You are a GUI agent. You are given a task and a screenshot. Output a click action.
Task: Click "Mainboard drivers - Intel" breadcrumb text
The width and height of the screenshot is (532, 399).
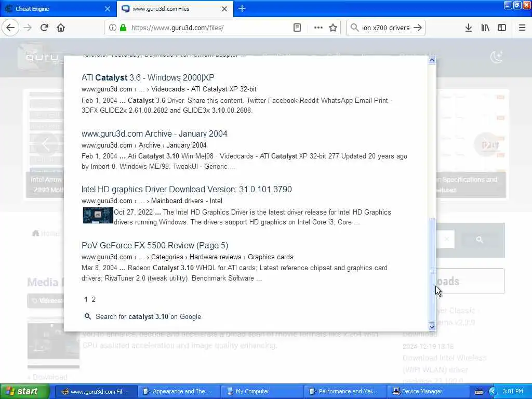(x=187, y=201)
